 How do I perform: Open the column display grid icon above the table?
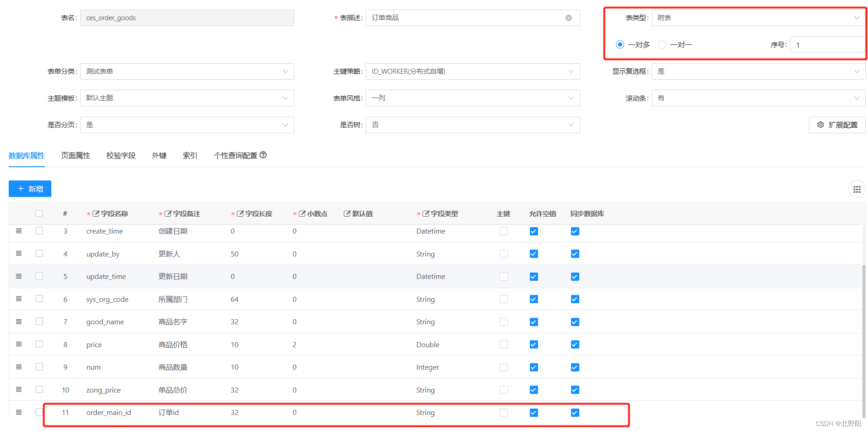(x=857, y=189)
